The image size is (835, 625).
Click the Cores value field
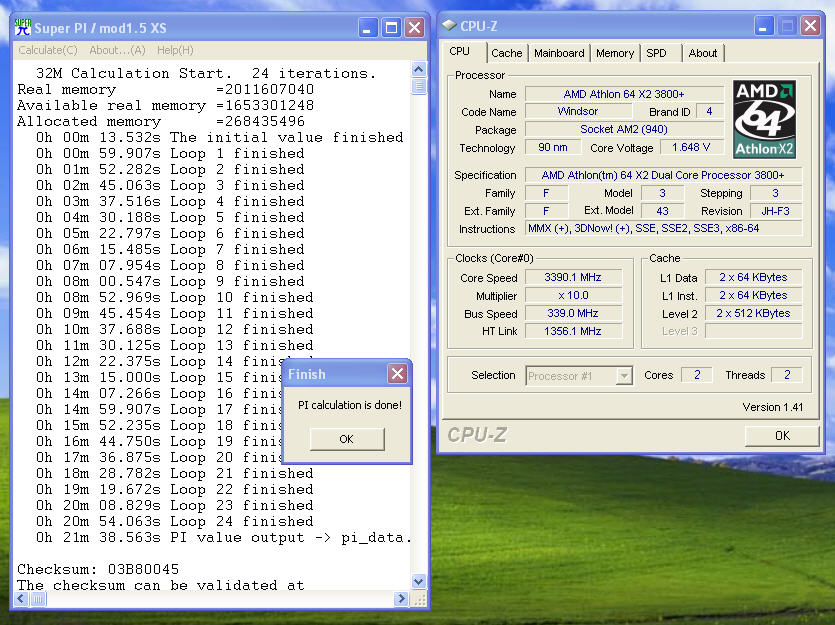pos(697,375)
